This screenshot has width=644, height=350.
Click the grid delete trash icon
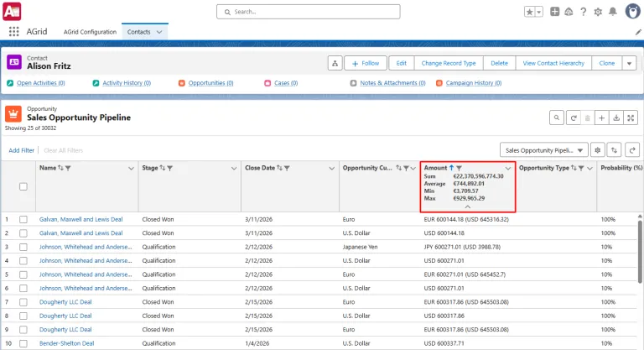coord(587,118)
